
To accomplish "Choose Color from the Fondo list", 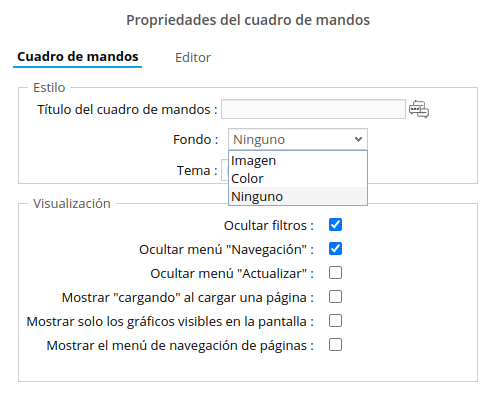I will 298,179.
